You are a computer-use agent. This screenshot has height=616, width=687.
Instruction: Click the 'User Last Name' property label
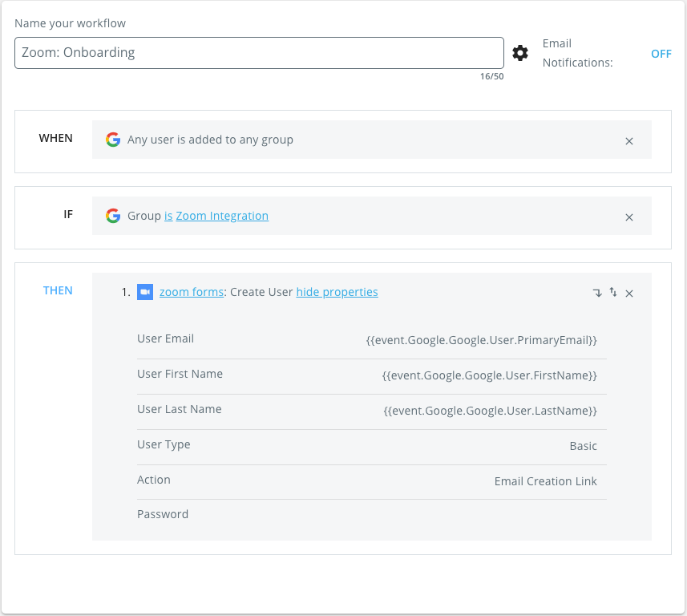(180, 409)
